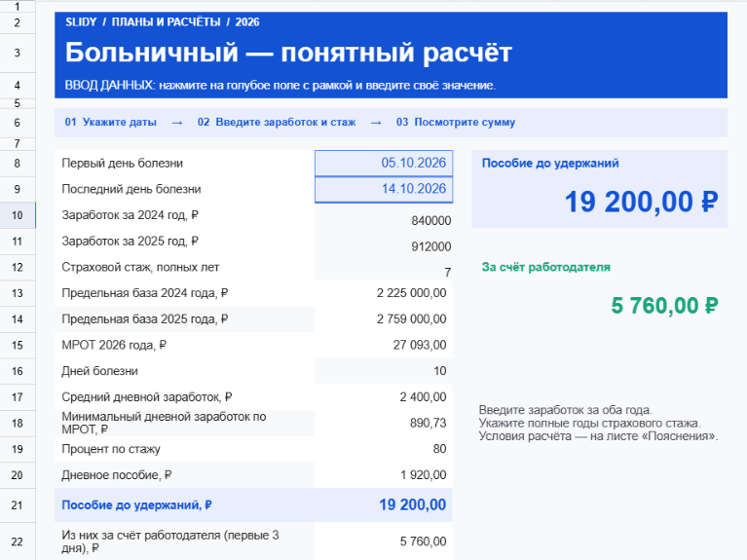
Task: Click the value 890,73
Action: tap(428, 423)
